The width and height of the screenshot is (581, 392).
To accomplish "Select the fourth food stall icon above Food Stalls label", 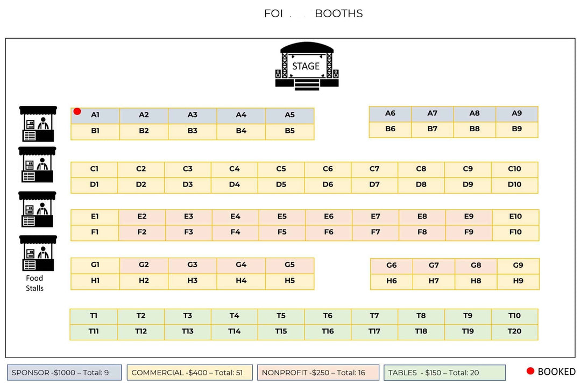I will 38,253.
